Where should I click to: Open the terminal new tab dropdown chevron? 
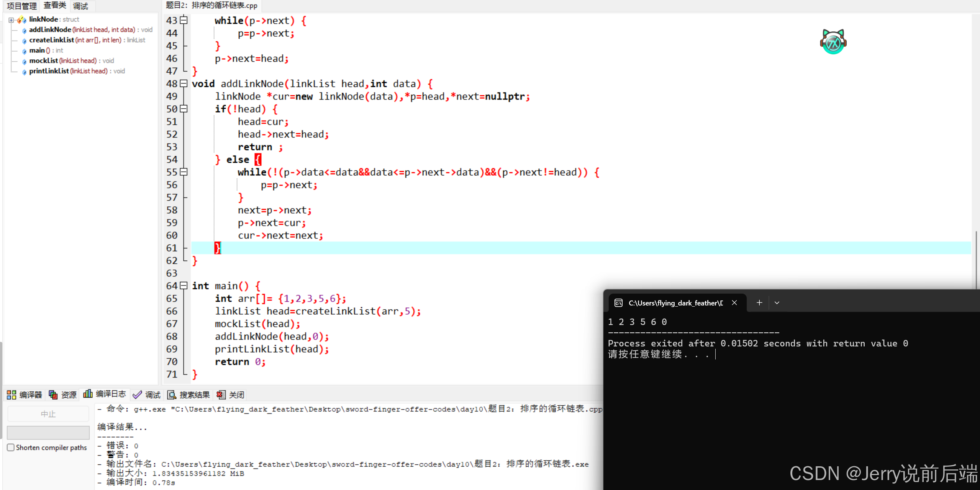pos(777,303)
